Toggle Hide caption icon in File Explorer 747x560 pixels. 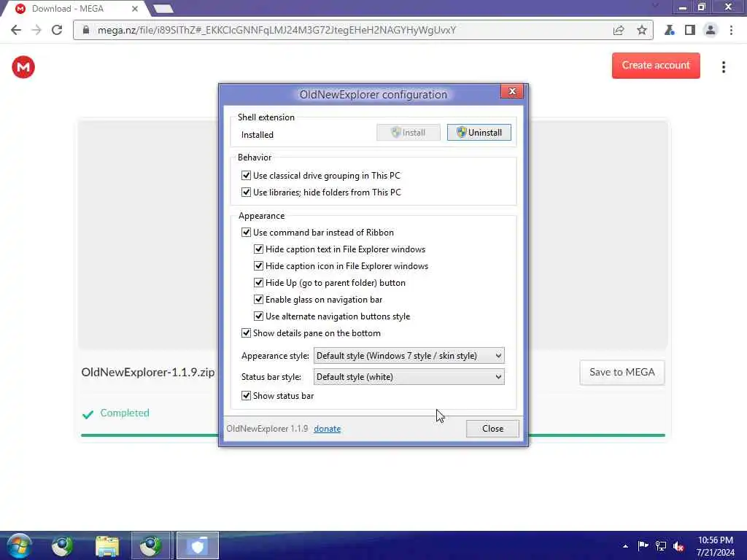point(258,265)
